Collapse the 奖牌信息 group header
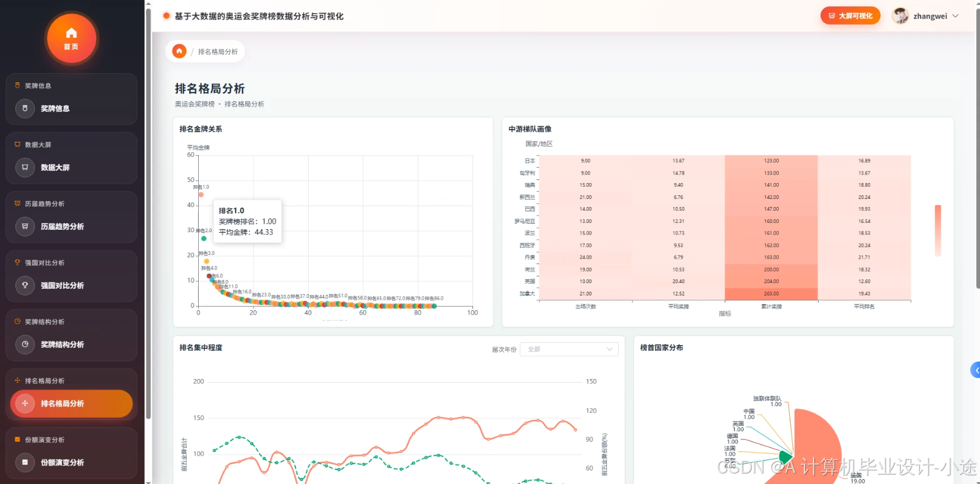 [x=71, y=86]
